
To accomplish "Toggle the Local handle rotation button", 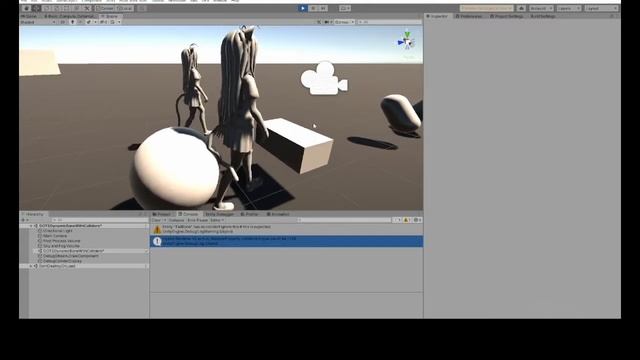I will tap(125, 8).
